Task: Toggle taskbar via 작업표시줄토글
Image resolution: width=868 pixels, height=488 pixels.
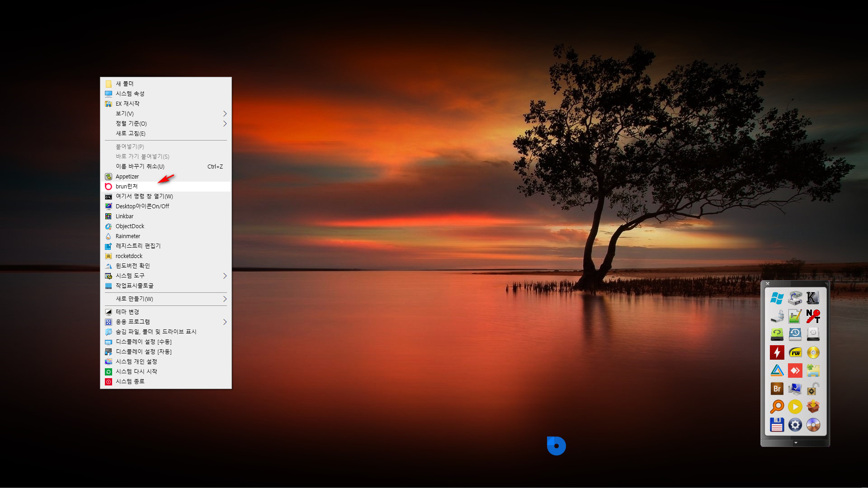Action: coord(166,286)
